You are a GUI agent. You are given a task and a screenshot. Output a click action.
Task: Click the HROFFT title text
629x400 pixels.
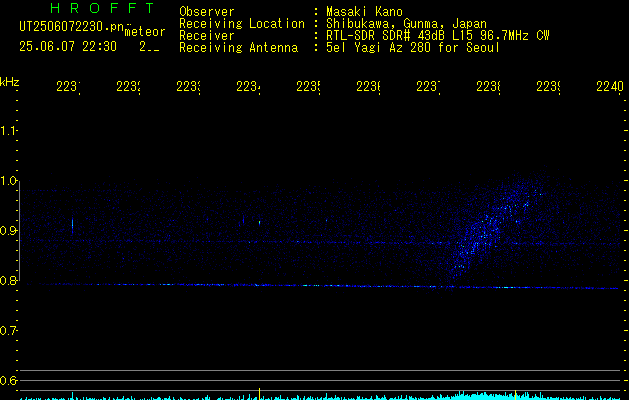coord(102,8)
